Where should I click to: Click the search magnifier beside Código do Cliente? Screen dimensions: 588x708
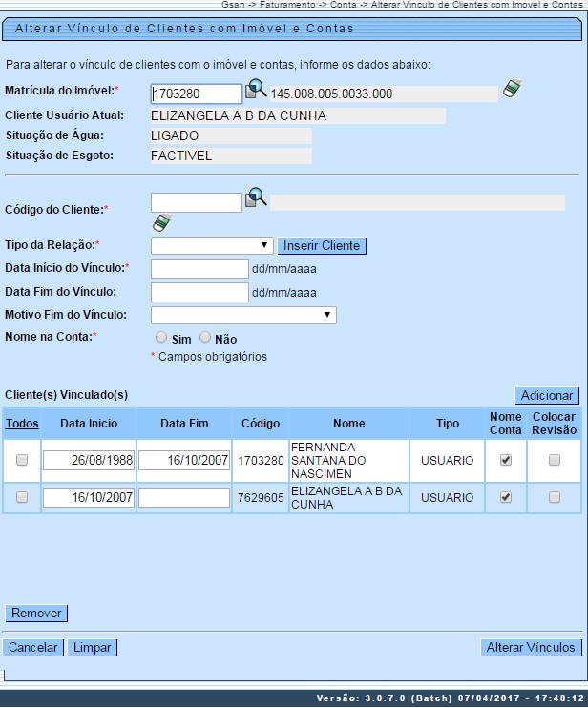point(256,198)
